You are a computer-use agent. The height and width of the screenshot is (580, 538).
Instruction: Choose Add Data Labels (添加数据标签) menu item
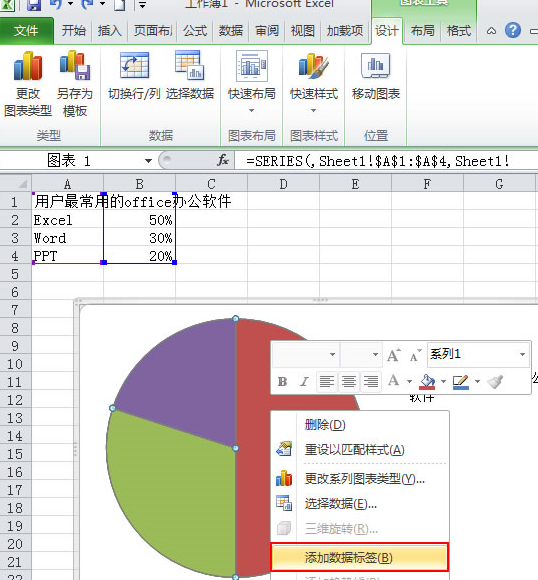click(360, 557)
